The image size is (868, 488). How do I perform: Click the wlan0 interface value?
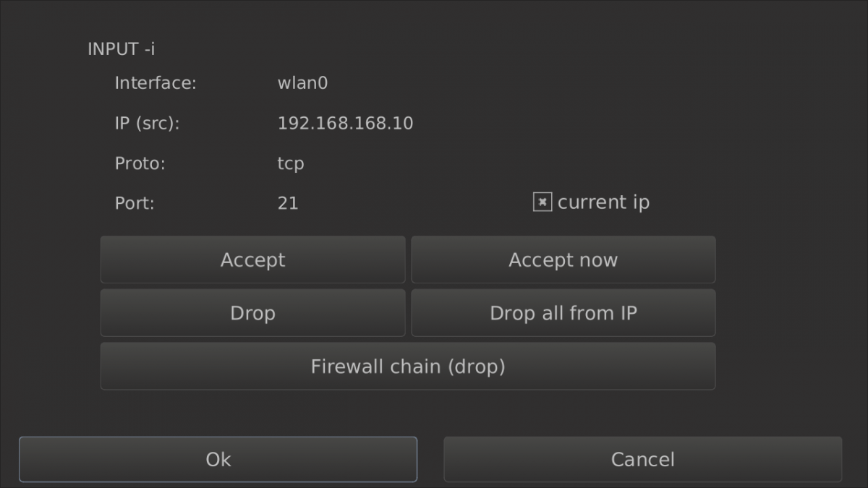[x=302, y=83]
